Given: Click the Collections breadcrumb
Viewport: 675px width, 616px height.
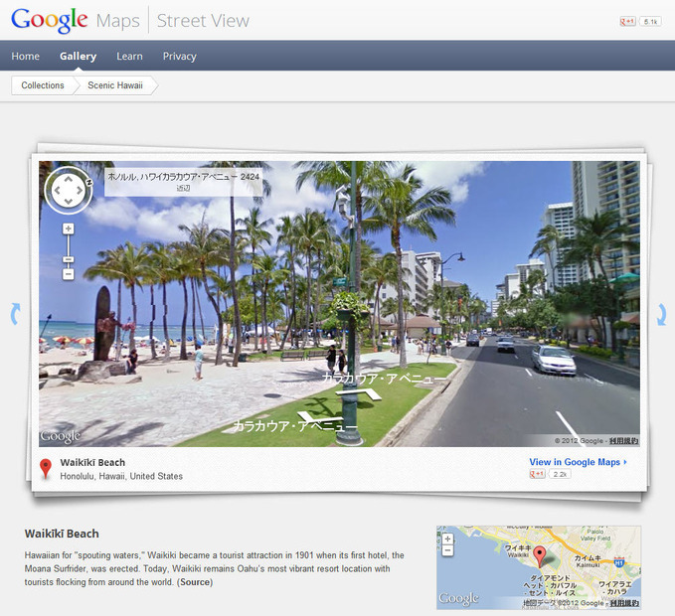Looking at the screenshot, I should [43, 85].
